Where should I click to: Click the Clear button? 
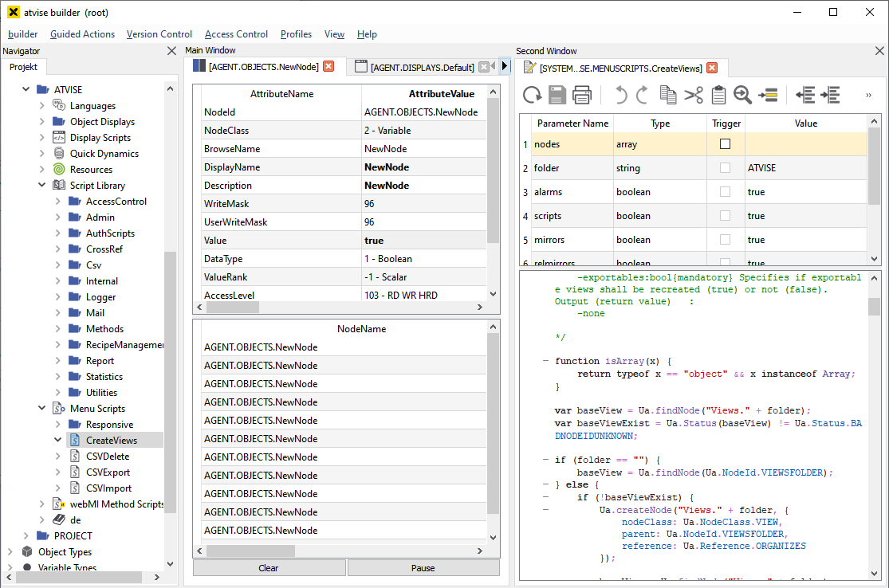(269, 568)
